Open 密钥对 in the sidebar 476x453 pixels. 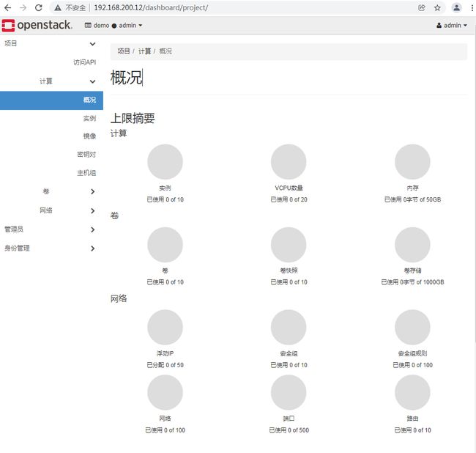click(86, 155)
